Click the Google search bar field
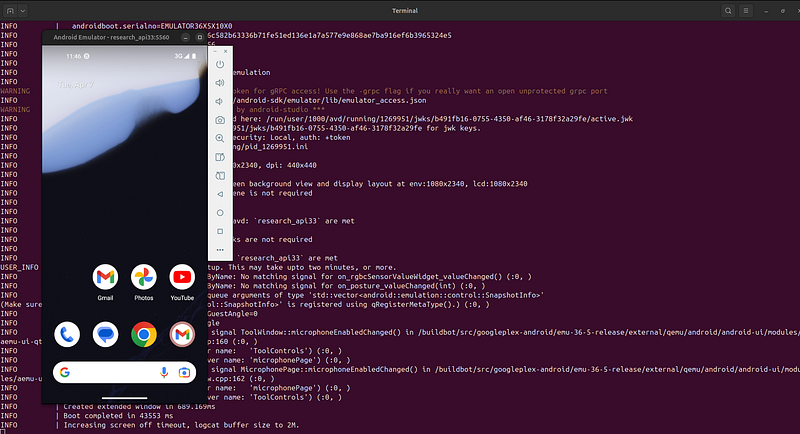This screenshot has height=434, width=800. 124,373
